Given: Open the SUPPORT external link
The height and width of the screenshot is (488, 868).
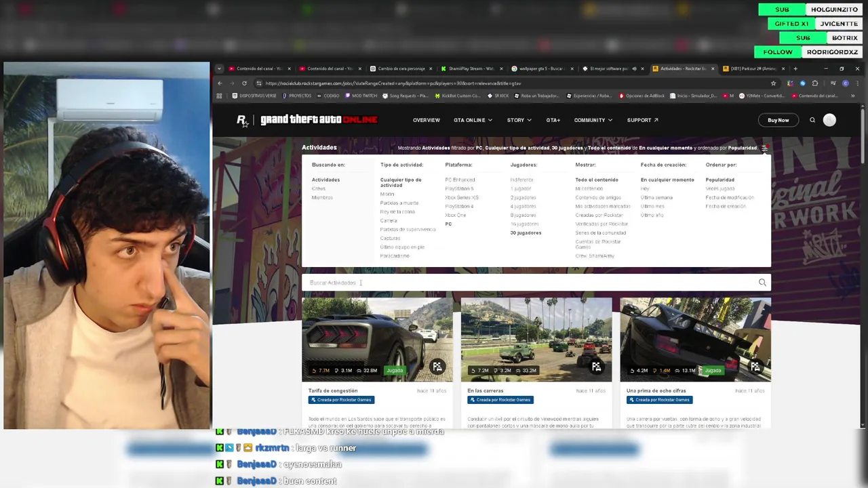Looking at the screenshot, I should click(642, 120).
